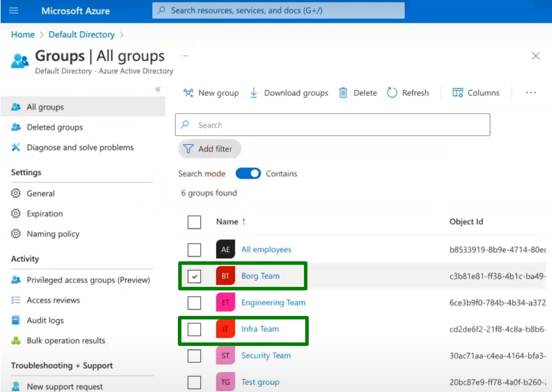Click the Delete trash can icon
The height and width of the screenshot is (392, 552).
[343, 93]
